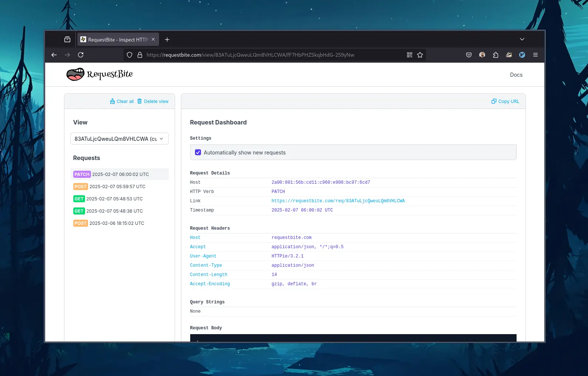Select the POST request 2025-02-06 18:15:02
Screen dimensions: 588x376
(120, 223)
